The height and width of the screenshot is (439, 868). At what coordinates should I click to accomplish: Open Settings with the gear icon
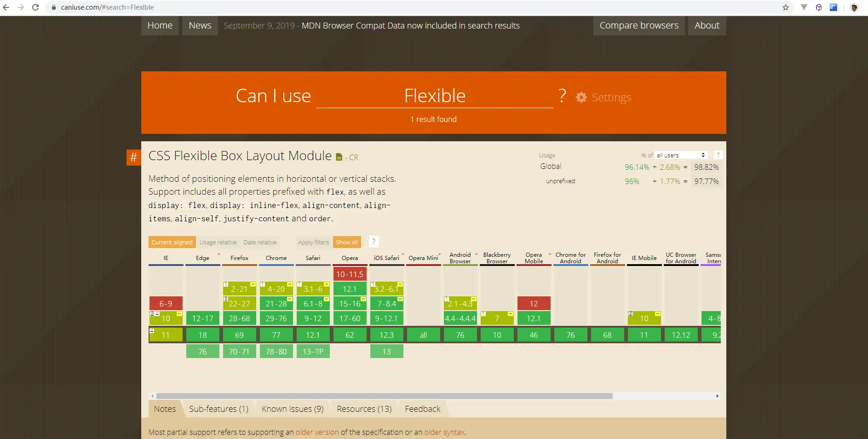click(x=581, y=97)
